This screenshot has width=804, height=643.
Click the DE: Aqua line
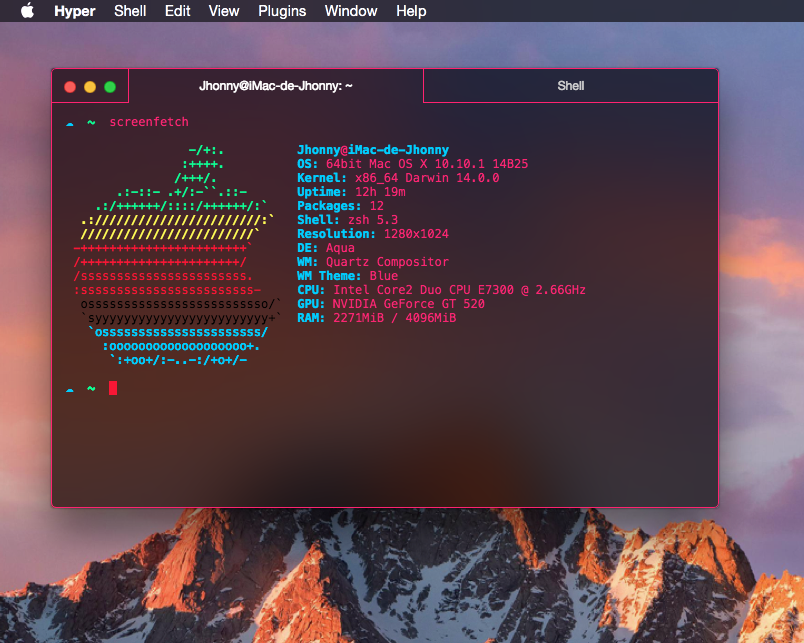(326, 248)
